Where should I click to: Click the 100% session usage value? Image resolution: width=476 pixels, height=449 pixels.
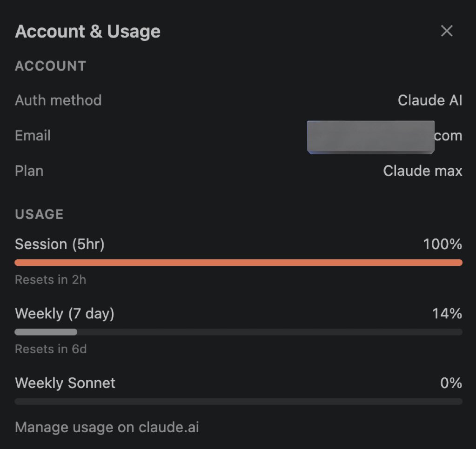pyautogui.click(x=442, y=244)
